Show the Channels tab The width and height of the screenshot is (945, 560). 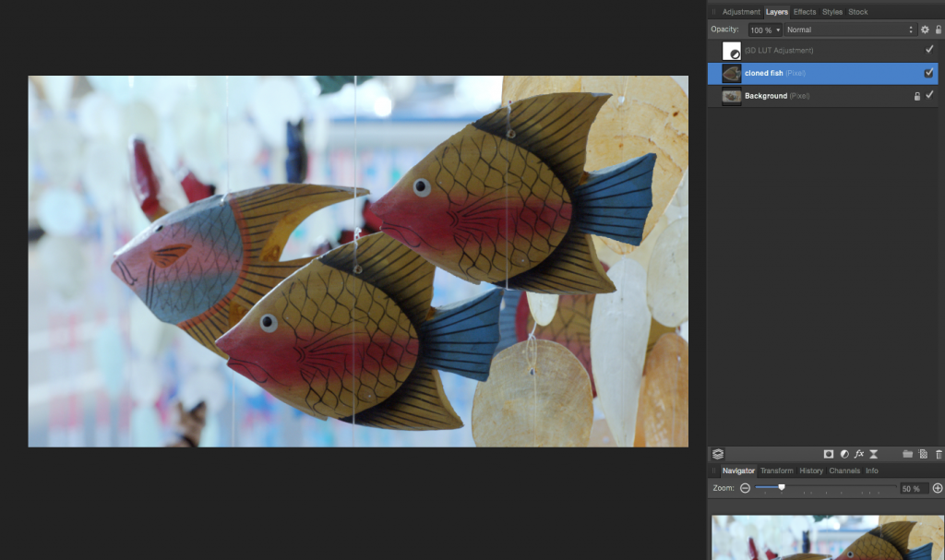point(844,471)
